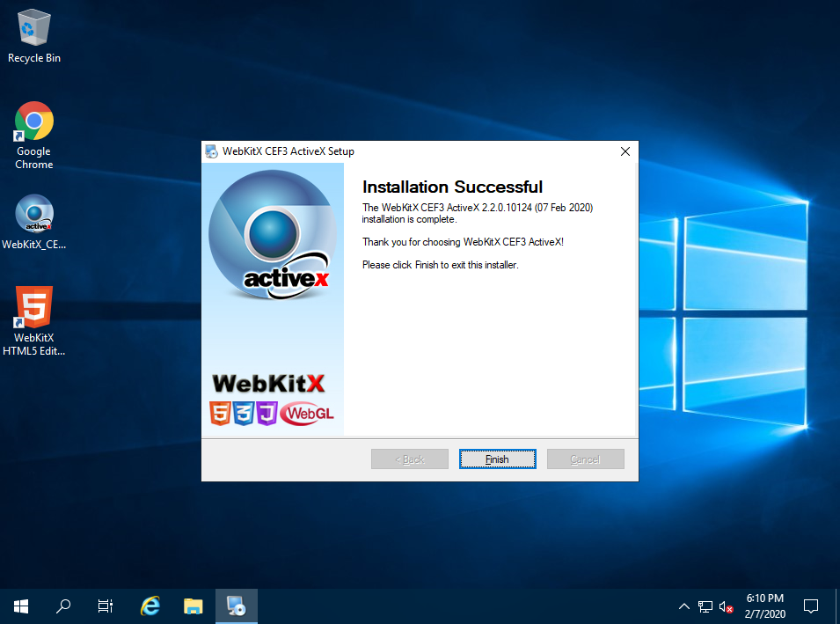Open File Explorer from the taskbar
The image size is (840, 624).
(x=193, y=606)
